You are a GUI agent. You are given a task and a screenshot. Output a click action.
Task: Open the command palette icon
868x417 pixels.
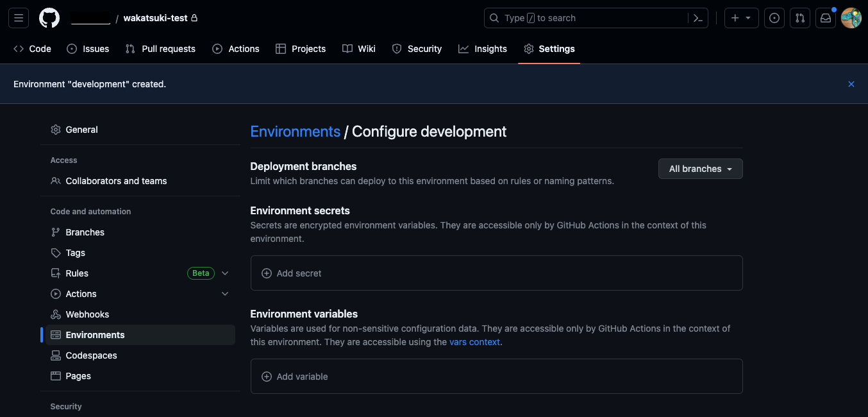click(698, 18)
